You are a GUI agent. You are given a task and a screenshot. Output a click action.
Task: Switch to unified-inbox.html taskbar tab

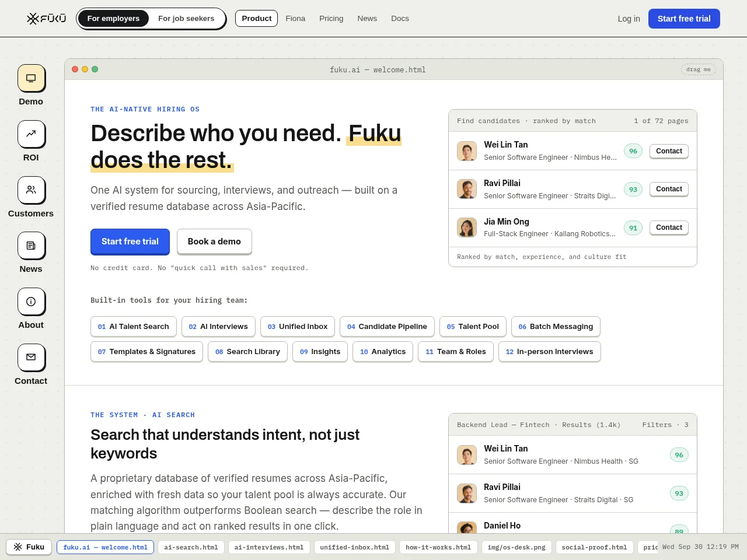(354, 547)
